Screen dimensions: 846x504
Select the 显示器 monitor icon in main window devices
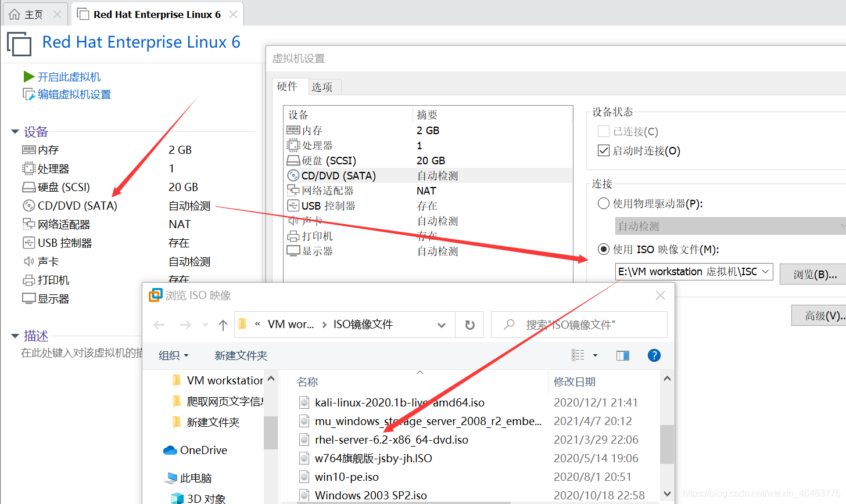tap(29, 298)
